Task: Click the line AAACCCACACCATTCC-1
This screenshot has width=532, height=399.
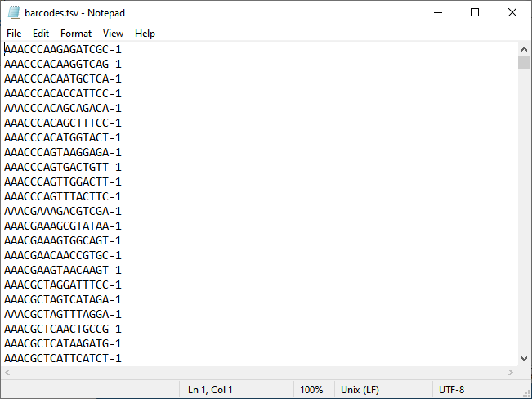Action: 63,93
